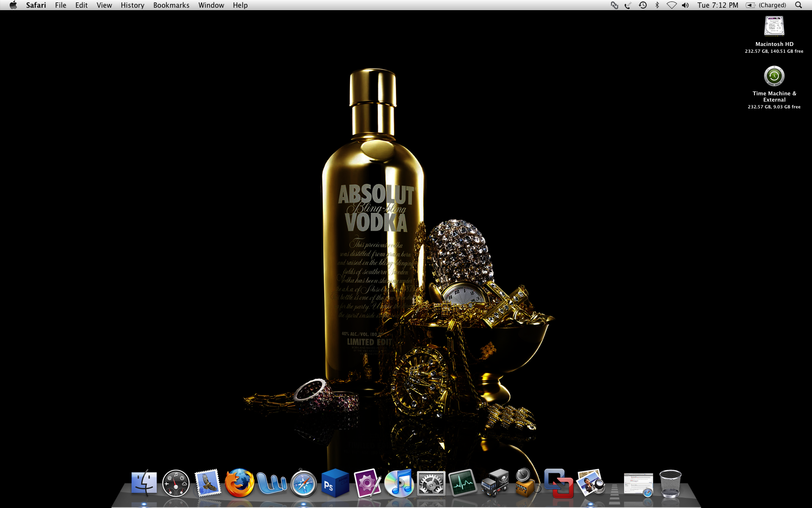Open the Help menu
812x508 pixels.
coord(240,5)
